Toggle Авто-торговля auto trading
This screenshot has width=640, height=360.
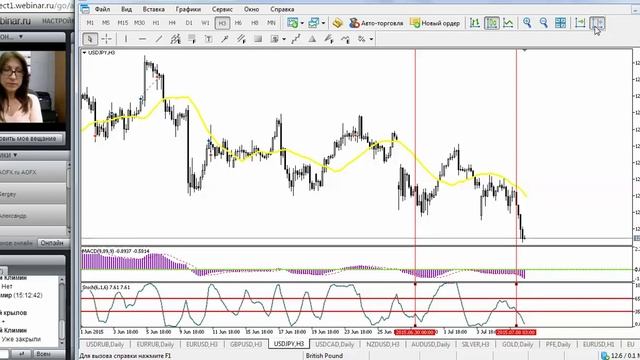376,23
